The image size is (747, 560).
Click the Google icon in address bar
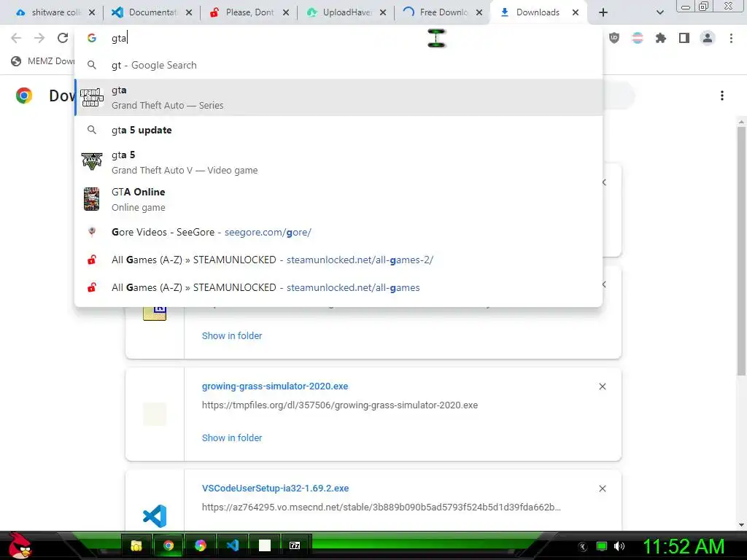click(x=92, y=38)
